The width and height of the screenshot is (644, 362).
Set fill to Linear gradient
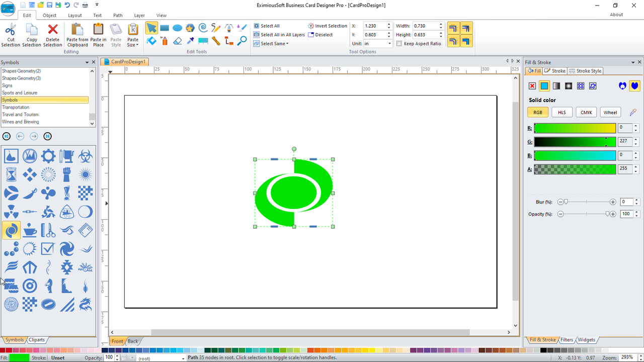(x=556, y=86)
